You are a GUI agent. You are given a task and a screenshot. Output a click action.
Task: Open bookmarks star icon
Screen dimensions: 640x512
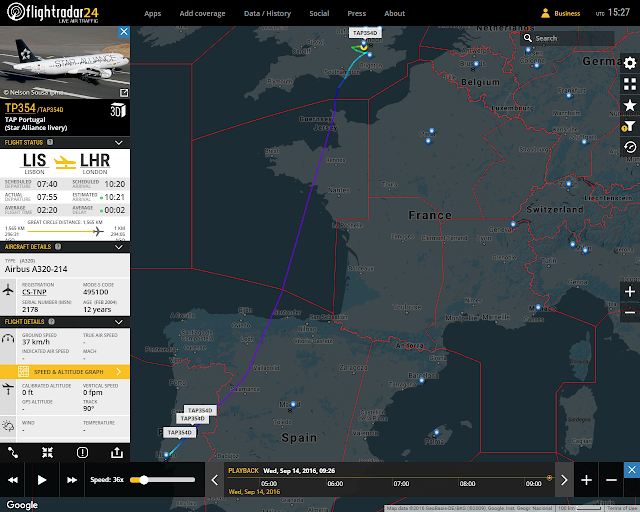[x=630, y=105]
